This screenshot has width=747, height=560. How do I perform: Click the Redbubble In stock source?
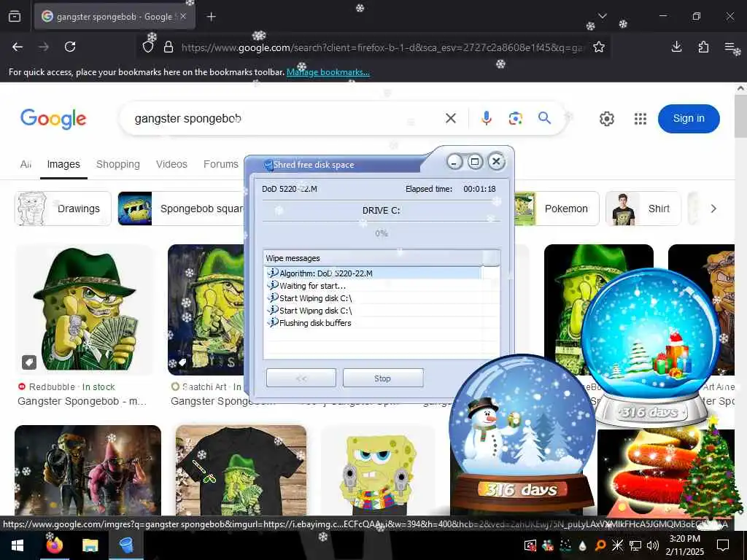(67, 386)
